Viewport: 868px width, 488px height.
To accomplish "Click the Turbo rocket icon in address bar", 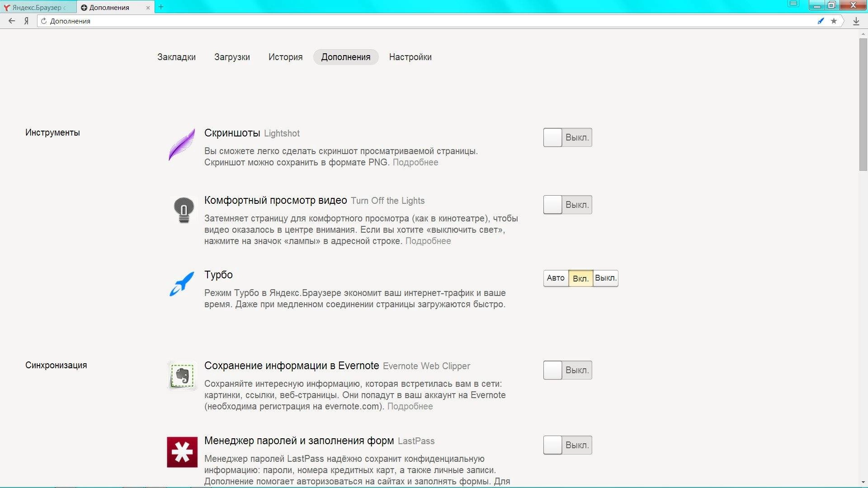I will click(x=821, y=21).
